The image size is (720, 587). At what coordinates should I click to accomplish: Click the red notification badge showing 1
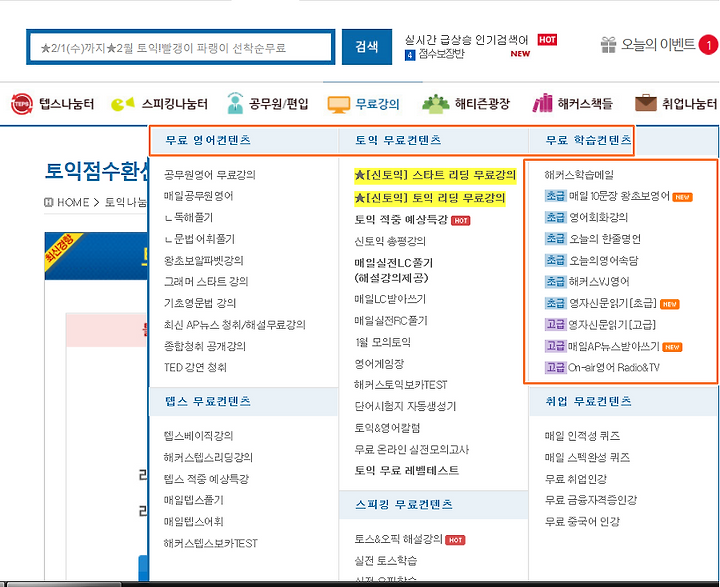708,45
